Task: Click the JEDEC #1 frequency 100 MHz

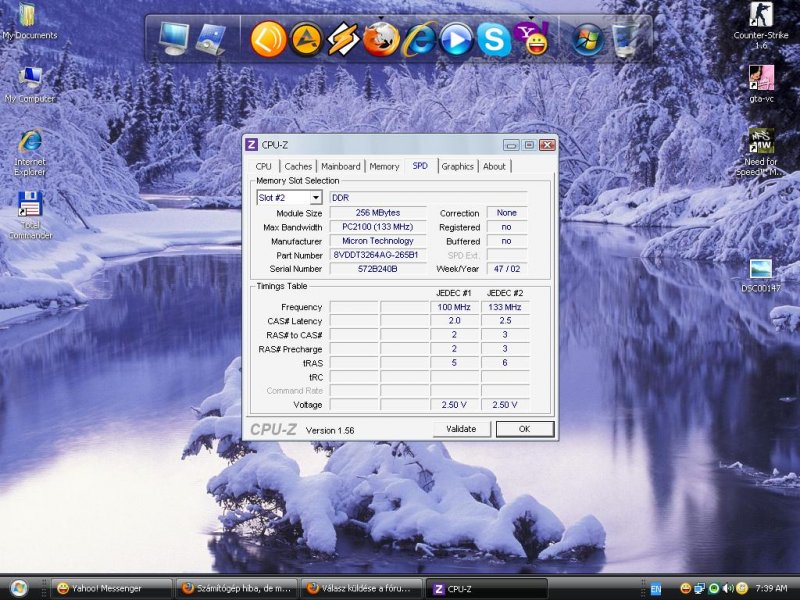Action: coord(454,307)
